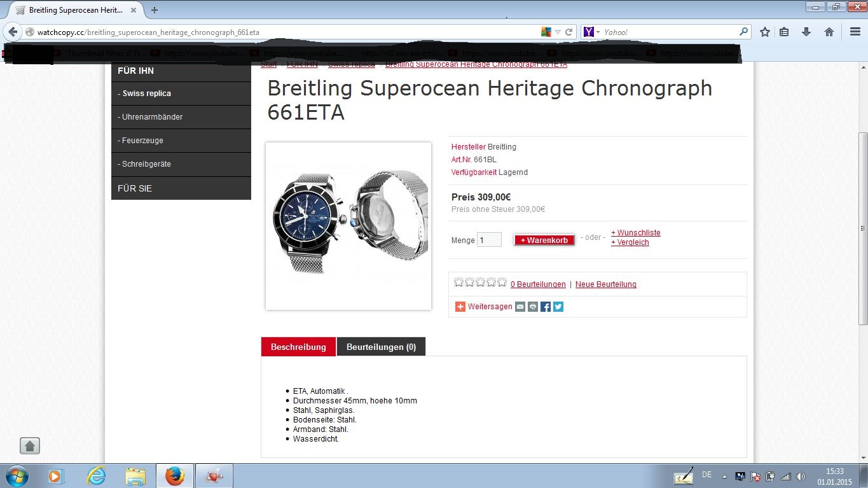This screenshot has width=868, height=488.
Task: Show hidden system tray icons arrow
Action: pyautogui.click(x=724, y=476)
